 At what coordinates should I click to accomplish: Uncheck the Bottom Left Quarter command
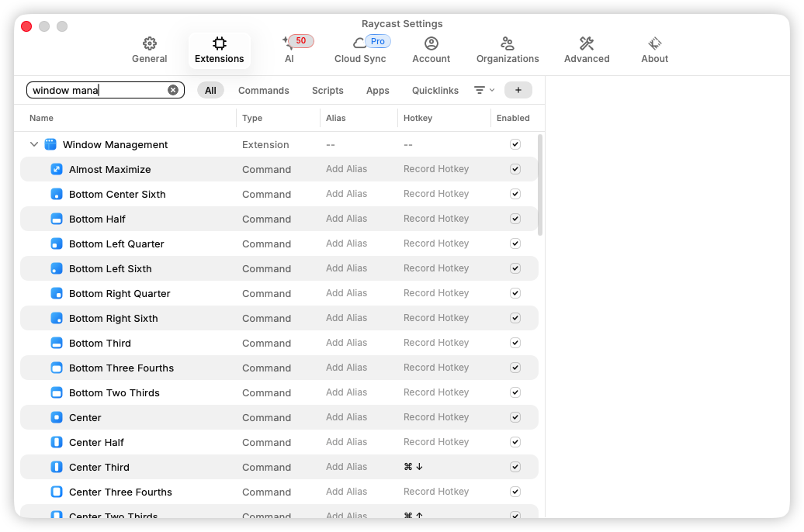coord(515,244)
